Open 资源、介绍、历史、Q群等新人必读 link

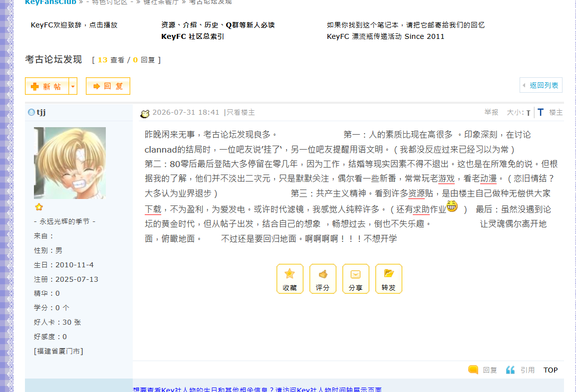[x=218, y=25]
